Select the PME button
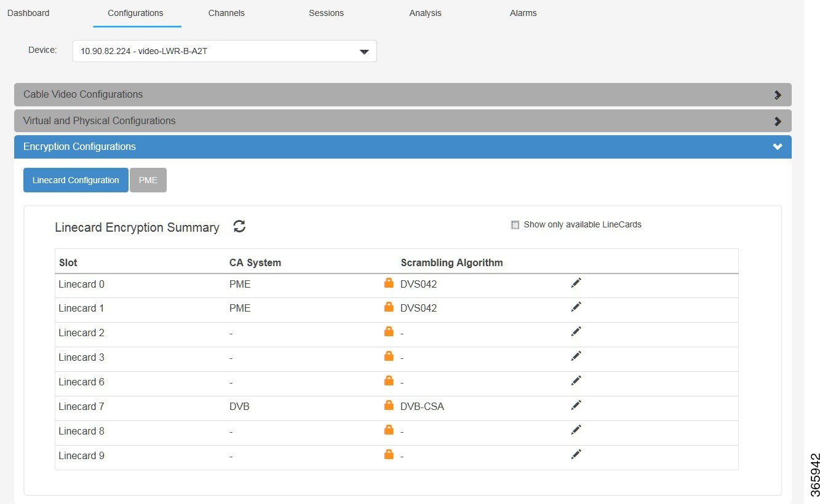Viewport: 820px width, 504px height. (148, 179)
